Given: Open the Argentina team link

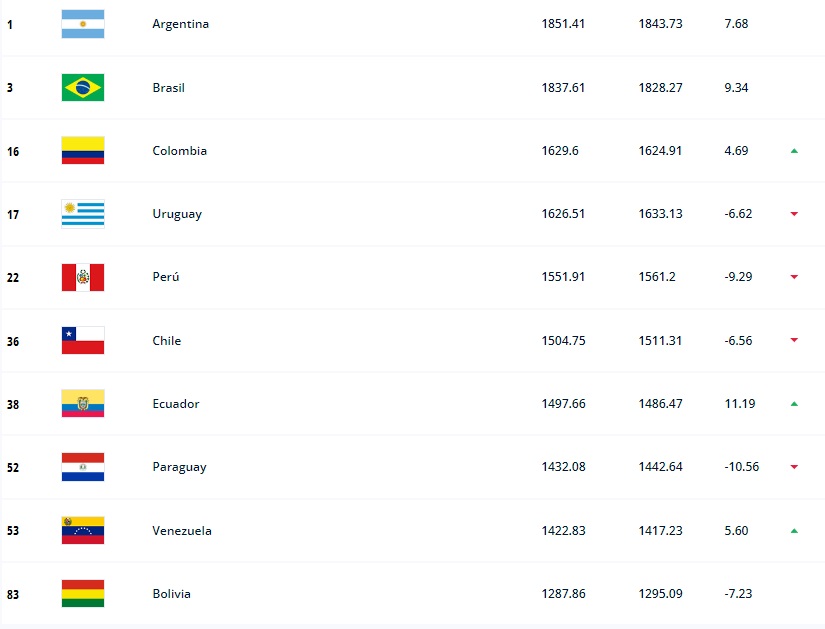Looking at the screenshot, I should 181,24.
